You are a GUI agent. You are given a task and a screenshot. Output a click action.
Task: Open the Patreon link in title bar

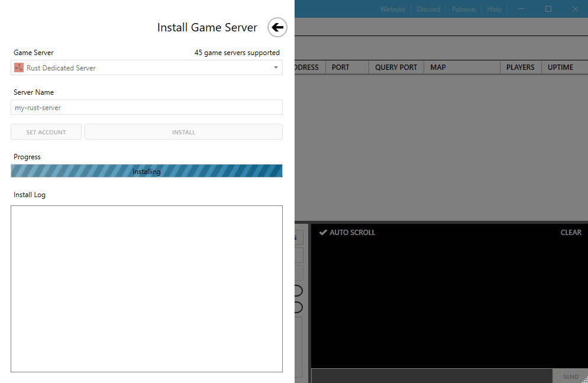463,9
